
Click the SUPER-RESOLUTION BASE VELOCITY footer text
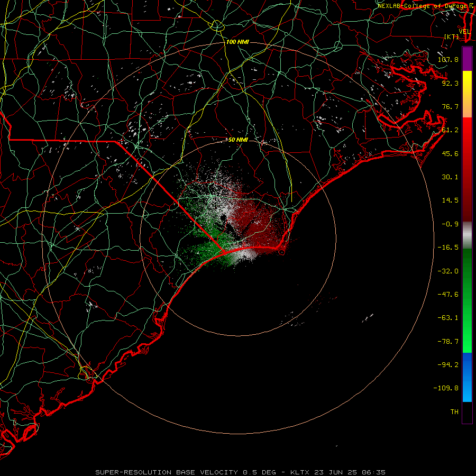tap(167, 472)
